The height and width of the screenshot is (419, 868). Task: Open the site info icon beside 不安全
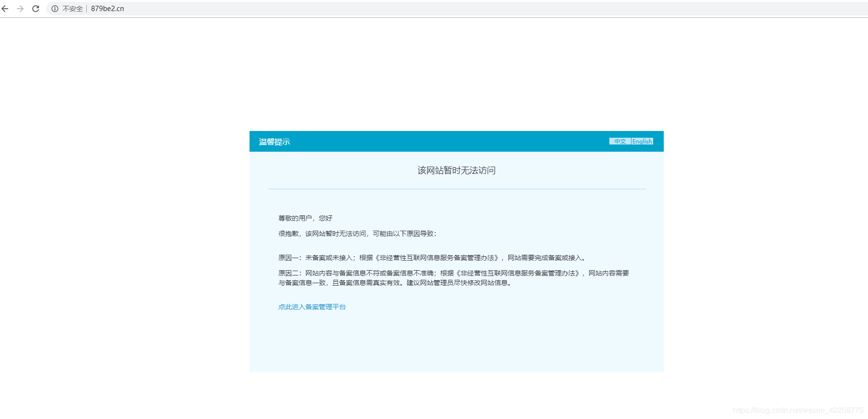coord(55,9)
